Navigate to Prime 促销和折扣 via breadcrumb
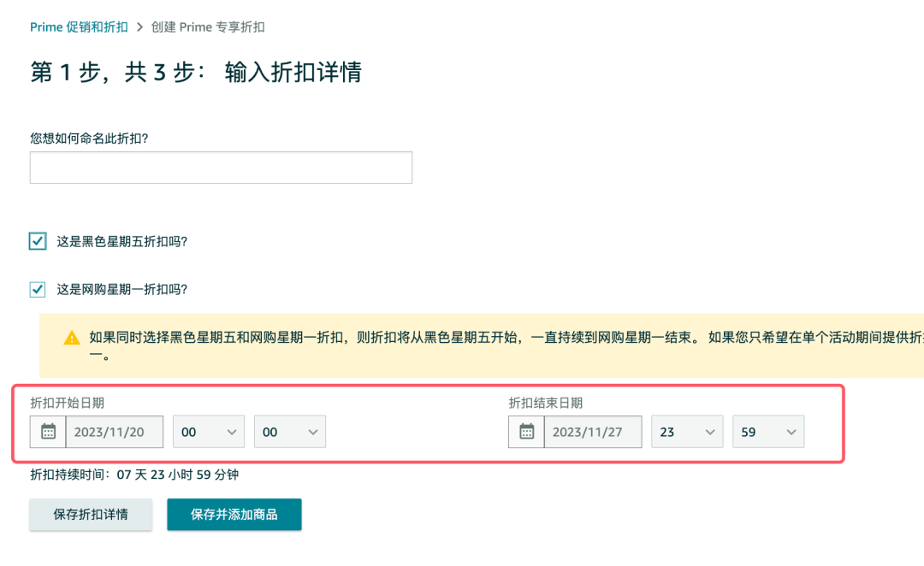The height and width of the screenshot is (566, 924). click(79, 27)
